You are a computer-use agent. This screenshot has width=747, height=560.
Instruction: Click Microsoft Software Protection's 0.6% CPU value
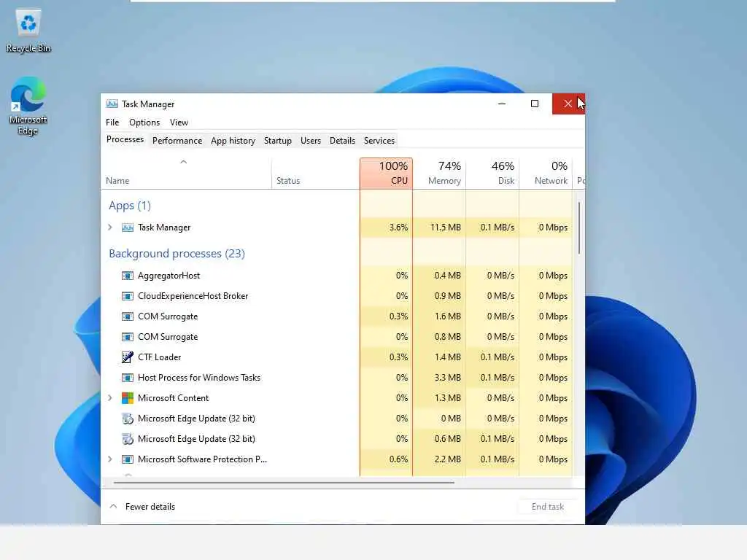[x=399, y=459]
